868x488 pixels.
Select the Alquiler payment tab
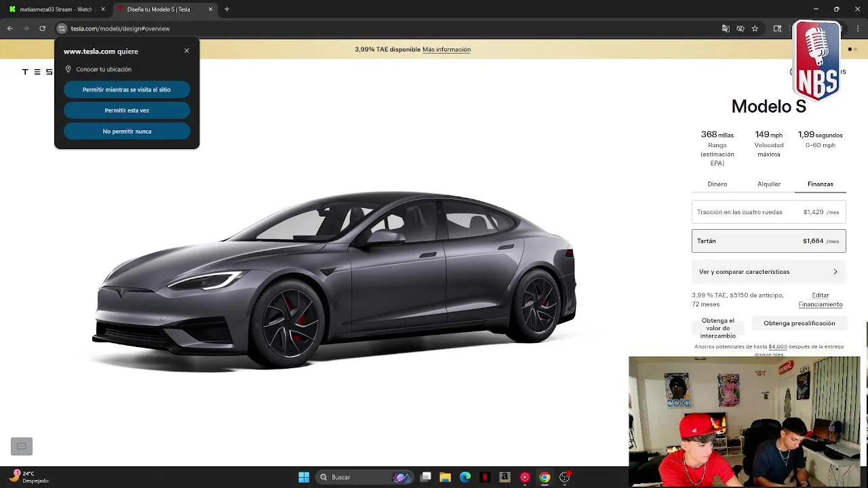769,184
